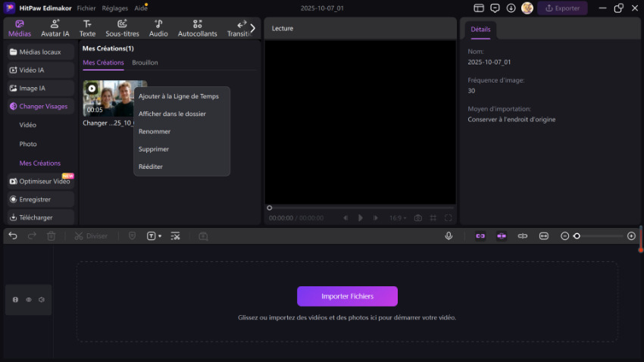Open the feedback message icon
Viewport: 644px width, 362px height.
tap(496, 8)
